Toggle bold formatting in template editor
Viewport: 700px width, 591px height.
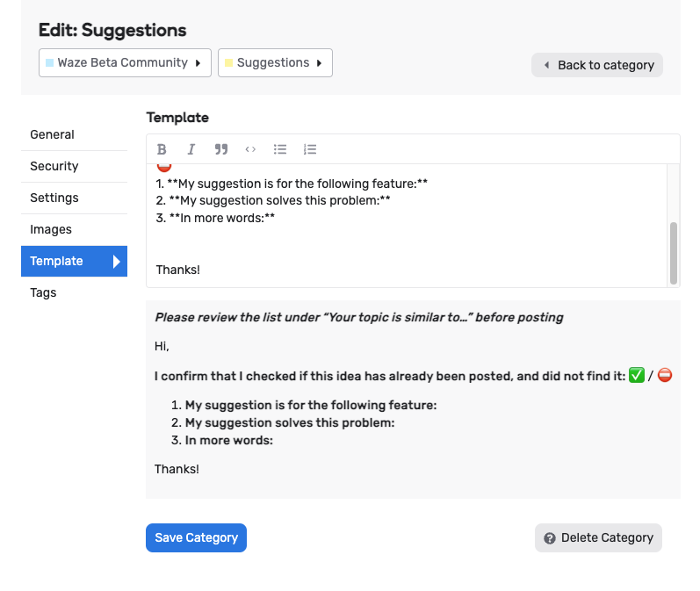[x=162, y=149]
